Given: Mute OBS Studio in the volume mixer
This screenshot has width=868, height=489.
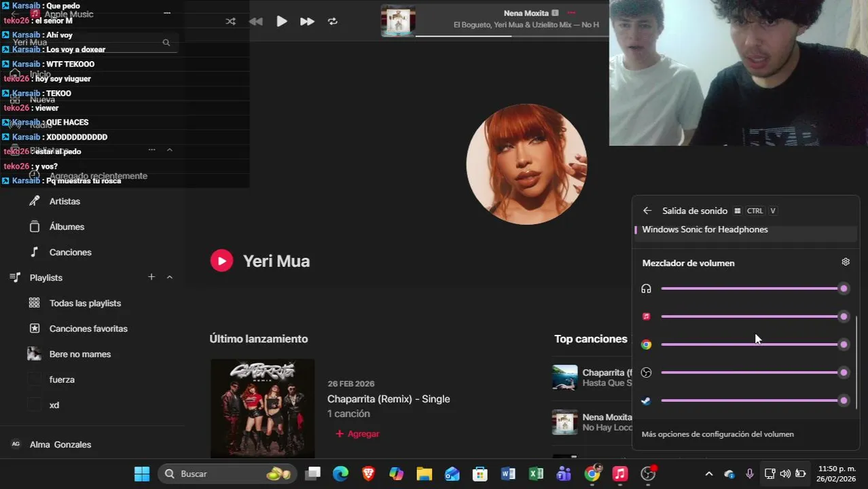Looking at the screenshot, I should coord(646,372).
